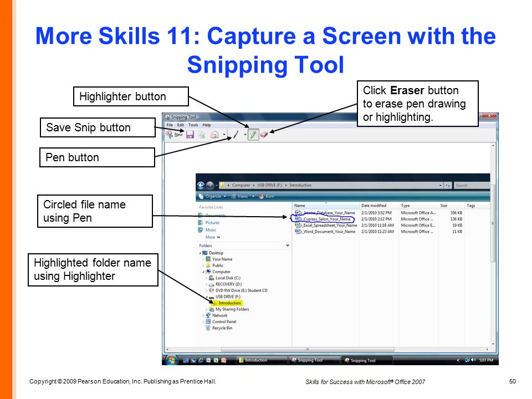The image size is (532, 399).
Task: Select Network in the folder tree
Action: (220, 315)
